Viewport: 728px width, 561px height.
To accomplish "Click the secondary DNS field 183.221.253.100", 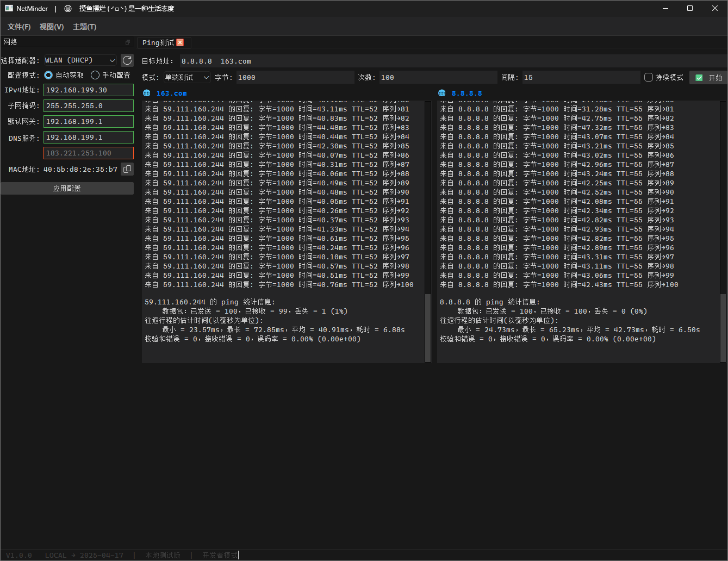I will [x=89, y=153].
